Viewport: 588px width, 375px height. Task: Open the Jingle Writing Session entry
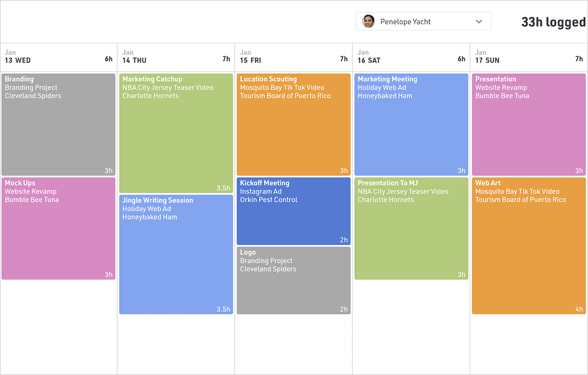[x=176, y=255]
